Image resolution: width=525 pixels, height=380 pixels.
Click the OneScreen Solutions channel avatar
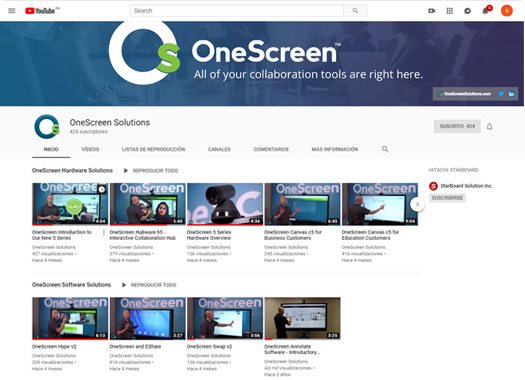pyautogui.click(x=47, y=127)
